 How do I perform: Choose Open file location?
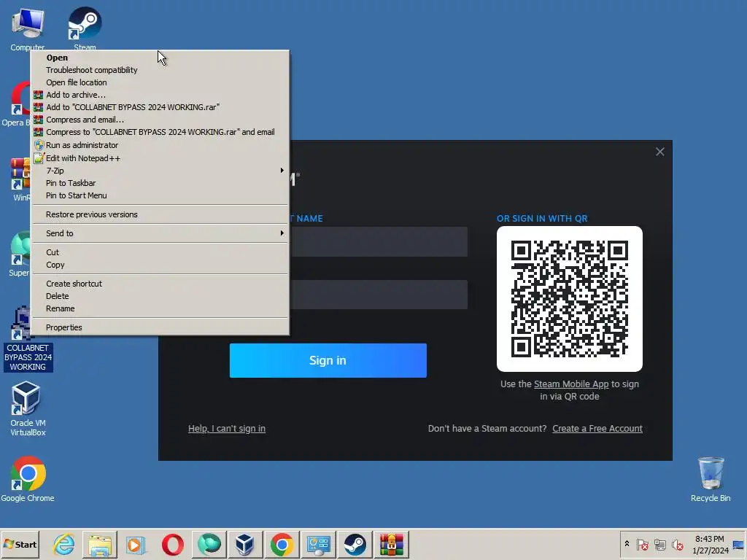(x=160, y=82)
